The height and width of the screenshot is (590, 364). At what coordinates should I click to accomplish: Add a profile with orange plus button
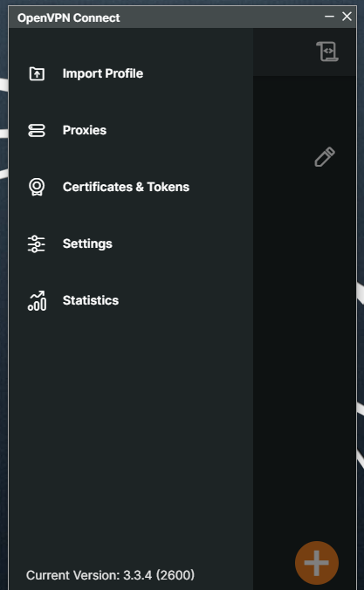pos(317,563)
